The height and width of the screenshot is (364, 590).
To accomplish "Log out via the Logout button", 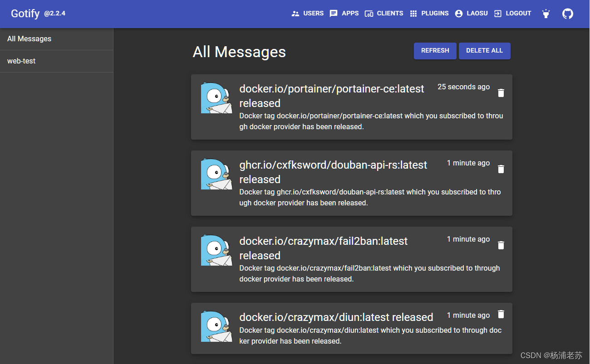I will point(512,14).
